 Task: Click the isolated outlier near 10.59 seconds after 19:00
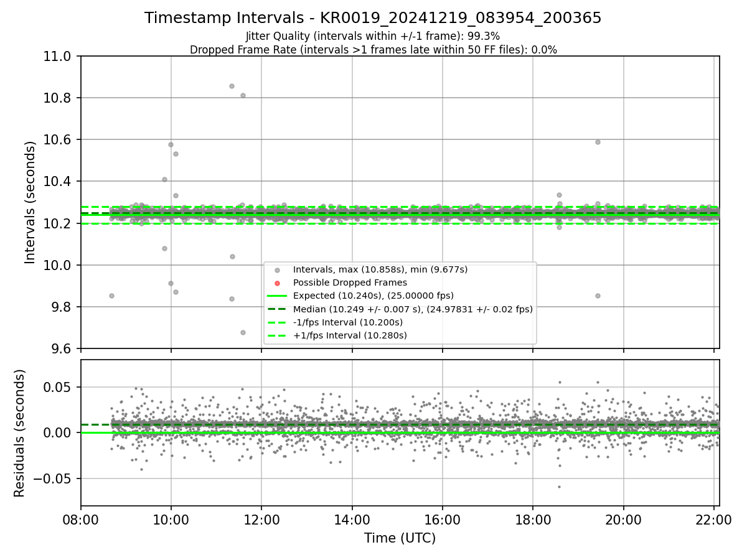point(598,142)
